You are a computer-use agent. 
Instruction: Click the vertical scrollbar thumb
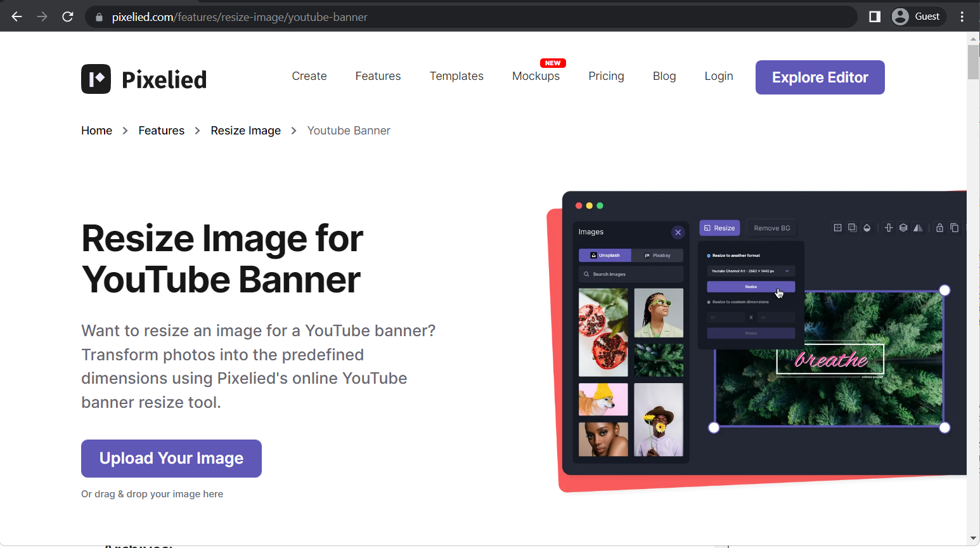coord(974,62)
